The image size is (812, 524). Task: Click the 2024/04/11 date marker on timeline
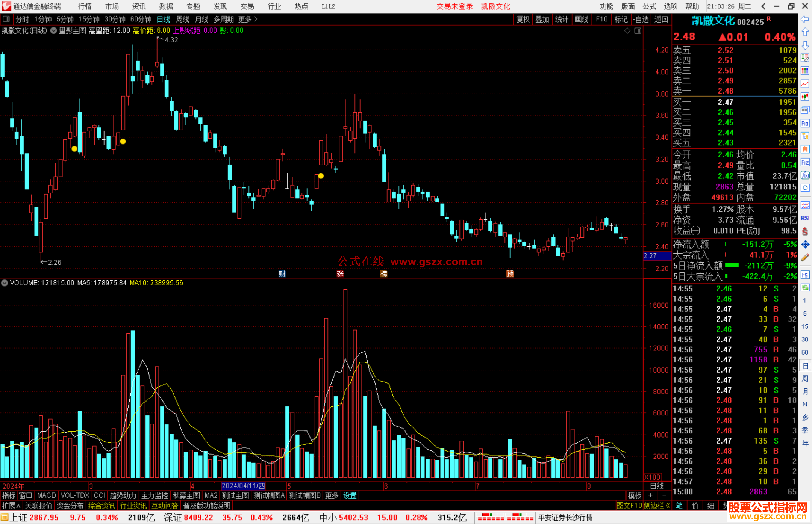tap(243, 486)
